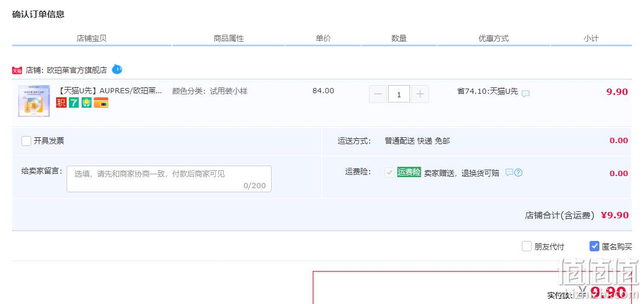This screenshot has height=304, width=644.
Task: Click the question mark help icon for 运费险
Action: point(518,173)
